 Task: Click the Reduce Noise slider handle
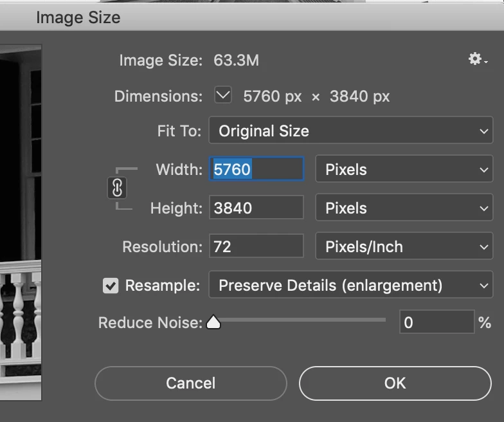pos(213,322)
